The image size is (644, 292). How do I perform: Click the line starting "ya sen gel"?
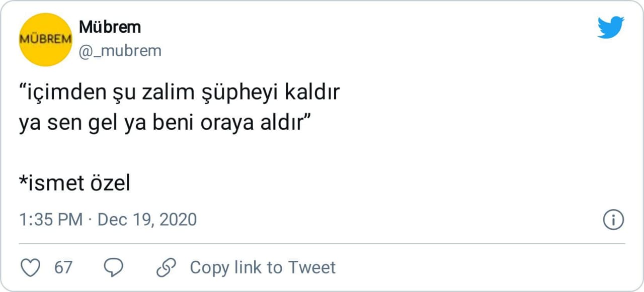(164, 124)
